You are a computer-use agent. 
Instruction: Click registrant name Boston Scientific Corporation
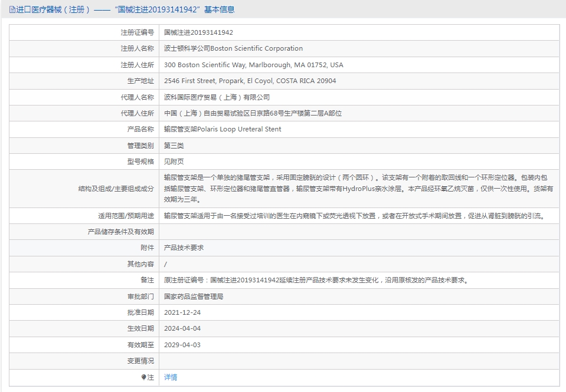pyautogui.click(x=233, y=49)
